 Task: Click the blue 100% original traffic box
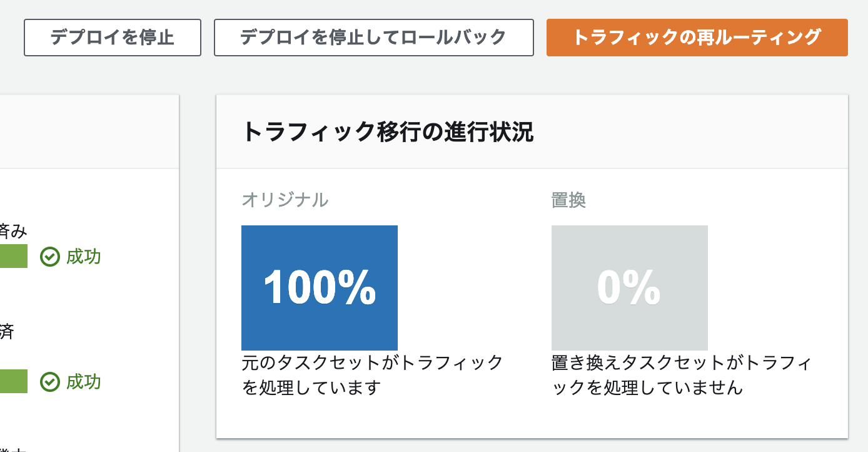pyautogui.click(x=320, y=288)
